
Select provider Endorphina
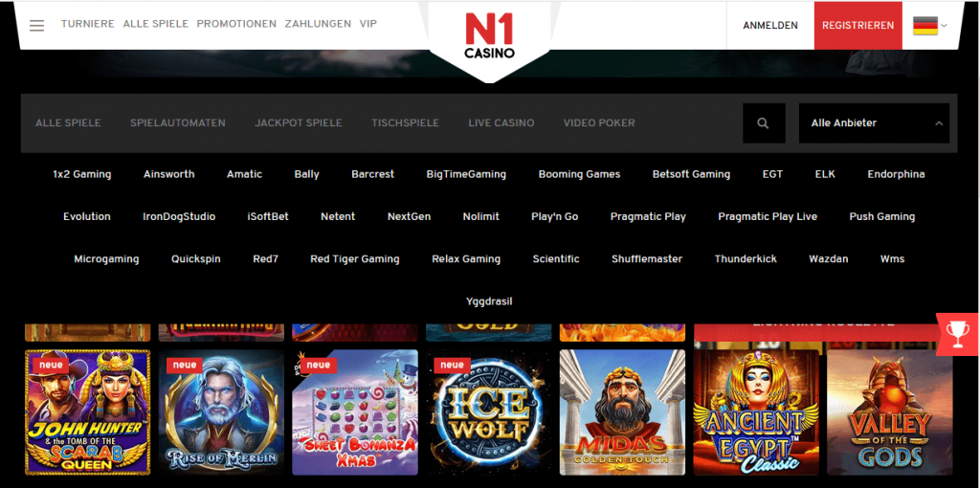click(896, 174)
